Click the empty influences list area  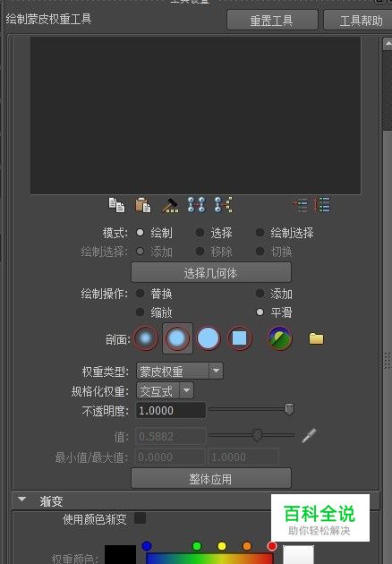tap(195, 115)
